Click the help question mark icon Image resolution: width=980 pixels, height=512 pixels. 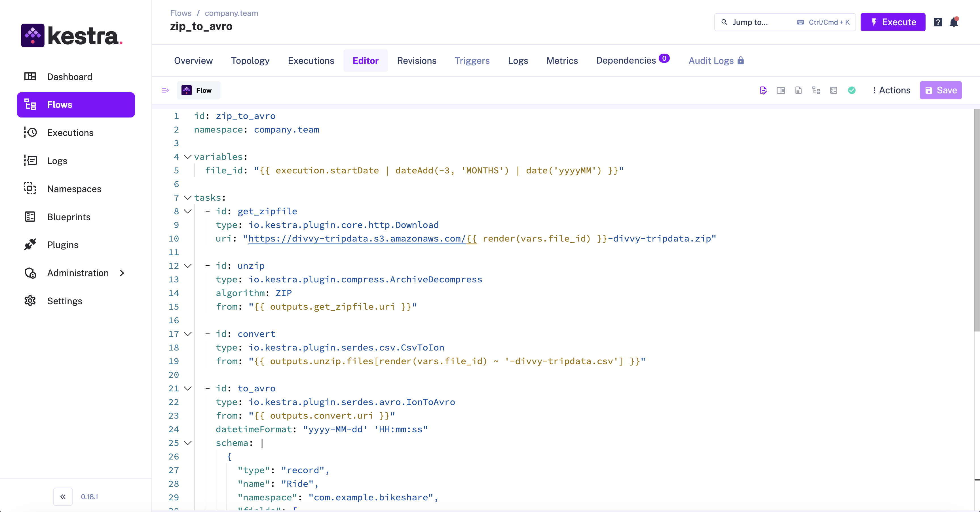coord(938,22)
